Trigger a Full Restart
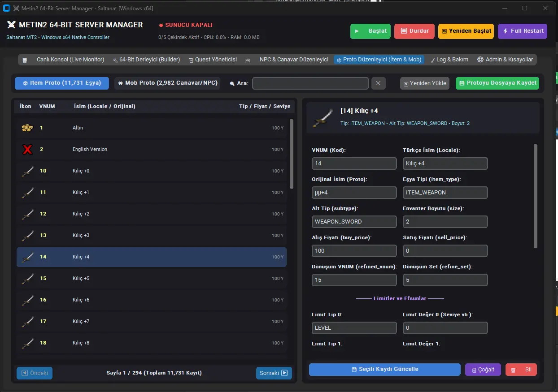558x392 pixels. point(523,31)
